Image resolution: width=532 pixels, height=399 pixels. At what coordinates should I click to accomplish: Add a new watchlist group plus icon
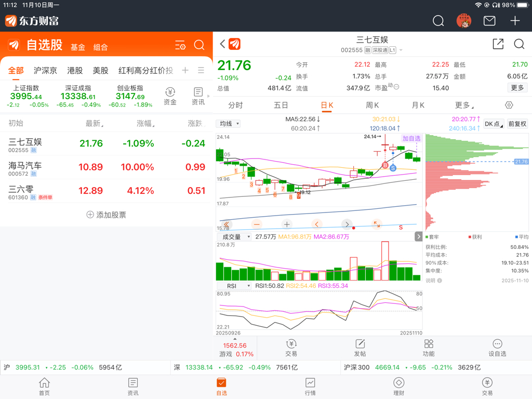185,70
